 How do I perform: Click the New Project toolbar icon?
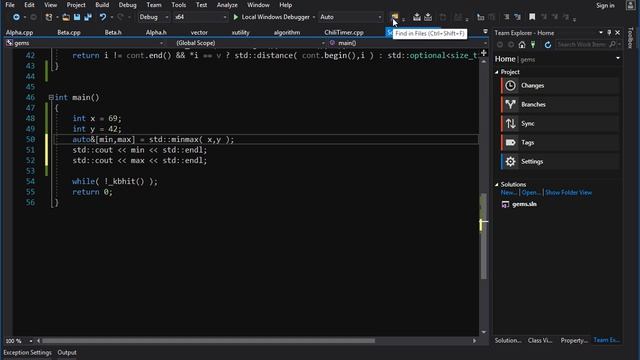pyautogui.click(x=49, y=17)
